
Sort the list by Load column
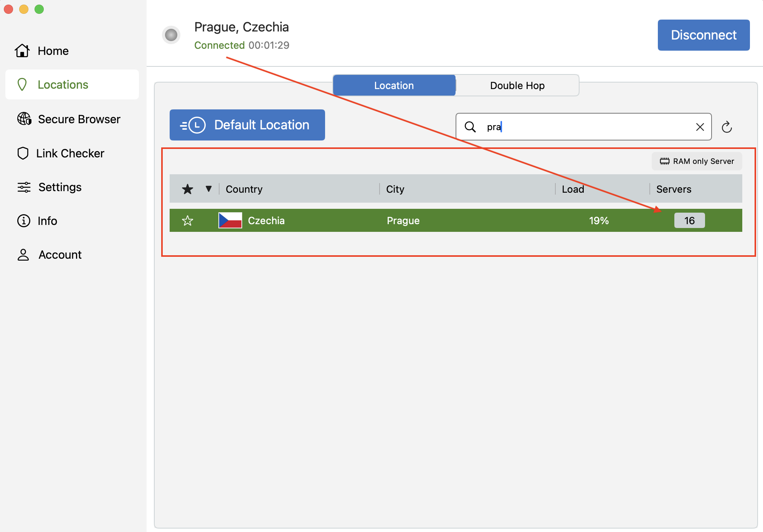pos(573,189)
